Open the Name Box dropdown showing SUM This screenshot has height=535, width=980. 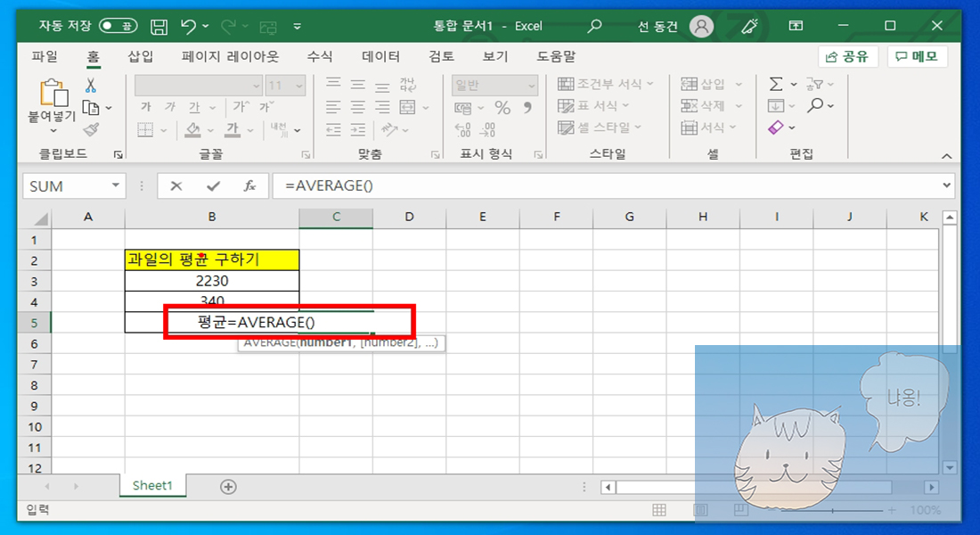point(116,185)
